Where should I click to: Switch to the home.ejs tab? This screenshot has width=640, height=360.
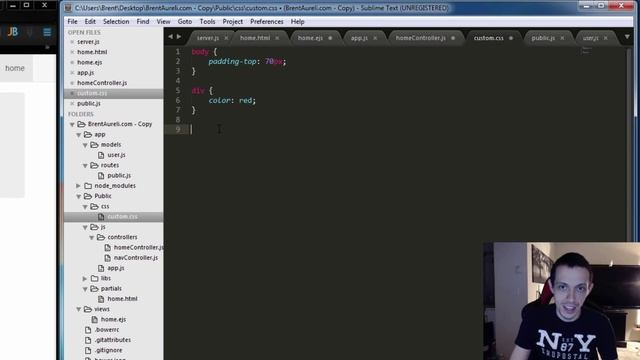tap(310, 38)
